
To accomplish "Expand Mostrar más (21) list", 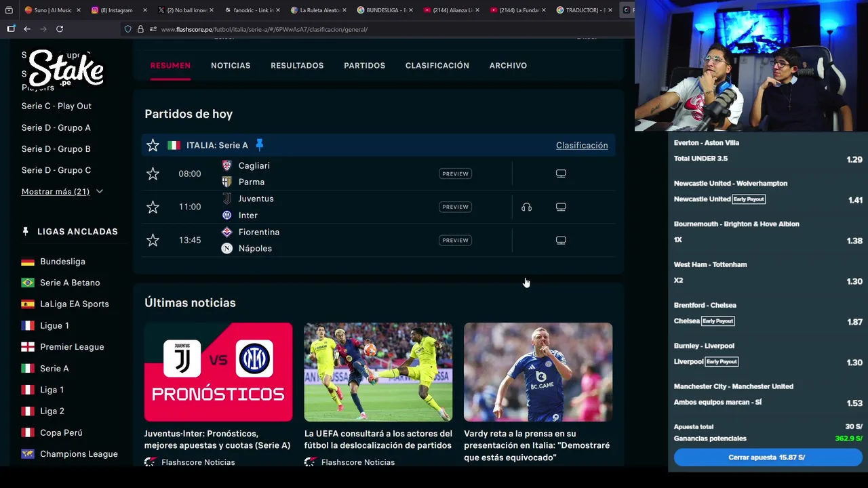I will tap(62, 192).
